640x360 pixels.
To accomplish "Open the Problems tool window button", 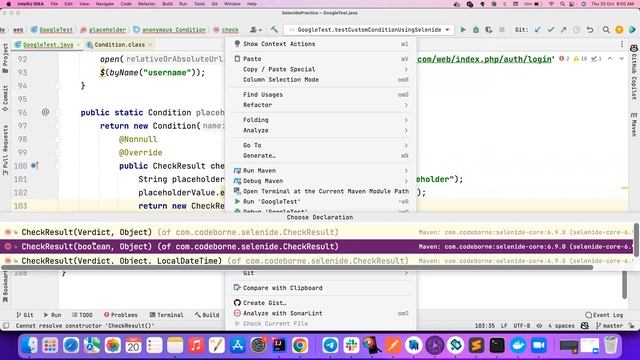I will click(x=121, y=315).
